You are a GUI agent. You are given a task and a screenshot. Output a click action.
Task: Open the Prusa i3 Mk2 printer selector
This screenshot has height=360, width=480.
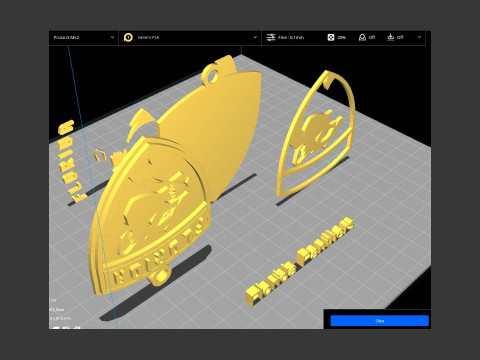tap(83, 37)
